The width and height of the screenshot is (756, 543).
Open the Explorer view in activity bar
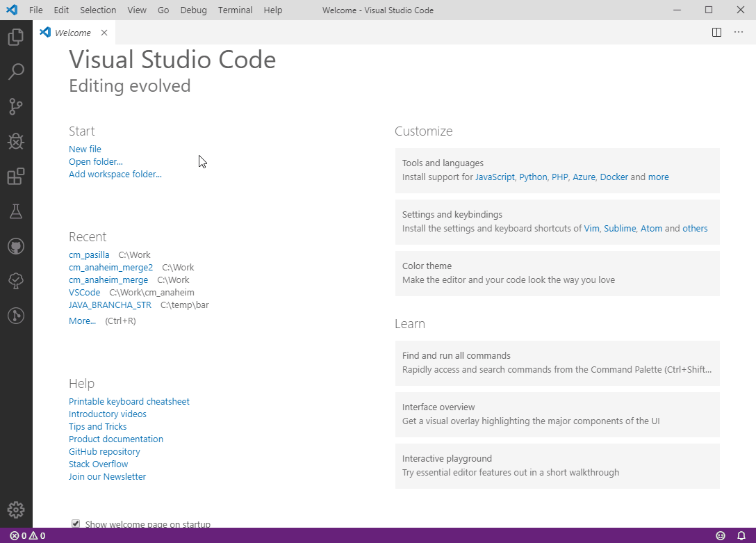pyautogui.click(x=16, y=38)
